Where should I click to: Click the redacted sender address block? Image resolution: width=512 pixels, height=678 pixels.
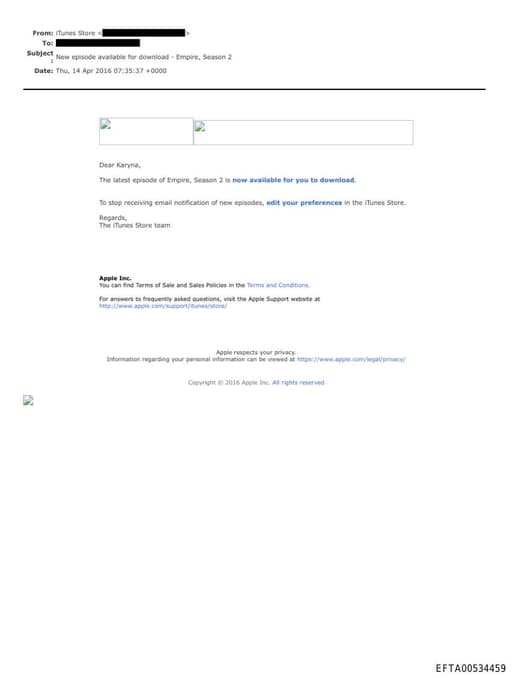coord(144,33)
